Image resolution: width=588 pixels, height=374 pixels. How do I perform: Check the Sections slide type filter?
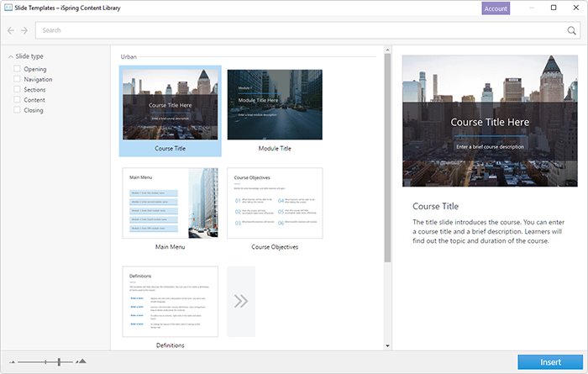tap(17, 89)
